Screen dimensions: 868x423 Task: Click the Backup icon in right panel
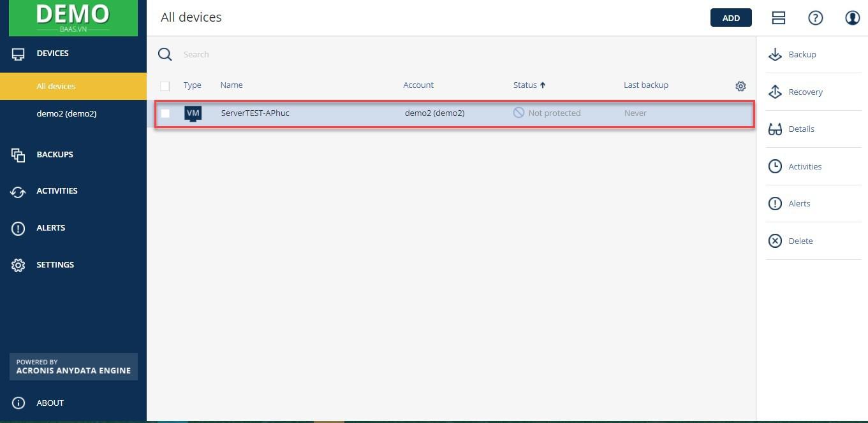click(x=775, y=55)
